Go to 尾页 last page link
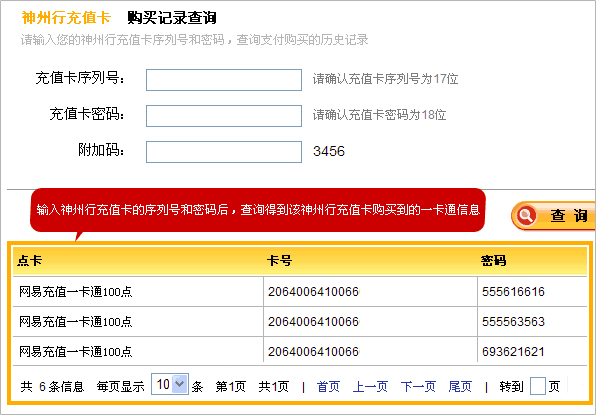Image resolution: width=596 pixels, height=415 pixels. point(460,386)
